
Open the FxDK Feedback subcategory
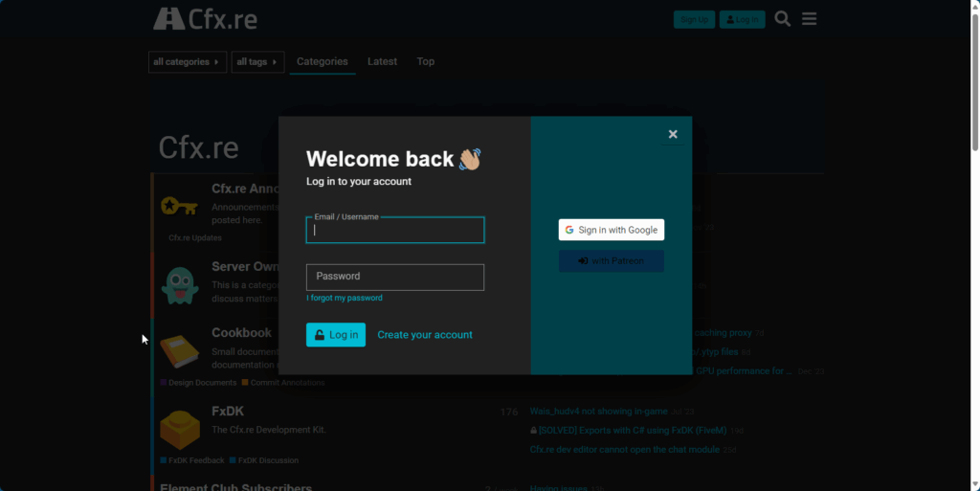pyautogui.click(x=192, y=460)
